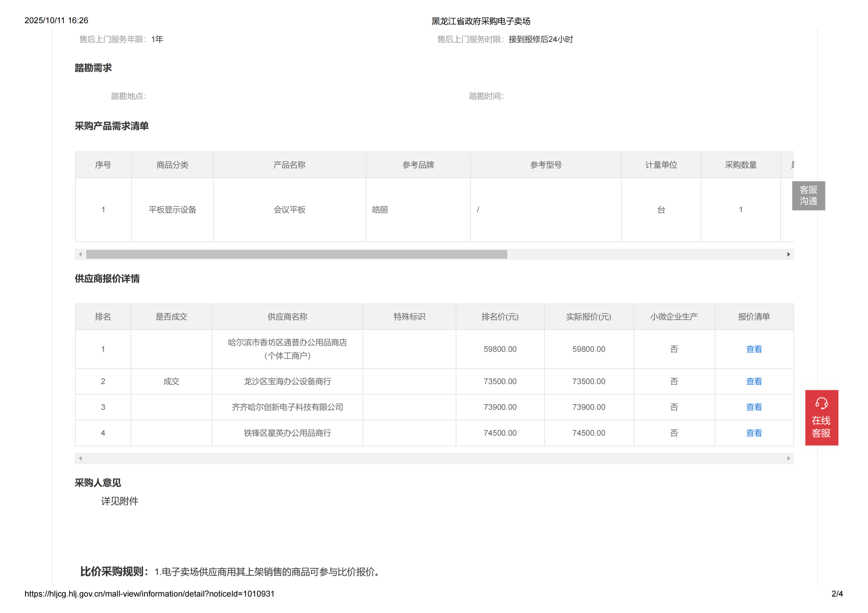
Task: View quote list for 哈尔滨市香坊区通普办公用品商店
Action: tap(753, 349)
